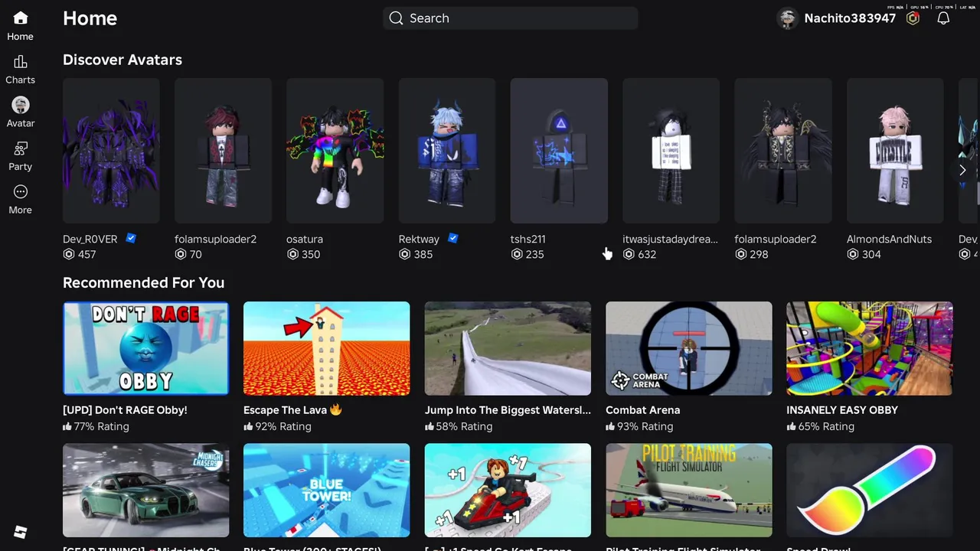Click the search magnifier icon
Viewport: 980px width, 551px height.
tap(396, 18)
